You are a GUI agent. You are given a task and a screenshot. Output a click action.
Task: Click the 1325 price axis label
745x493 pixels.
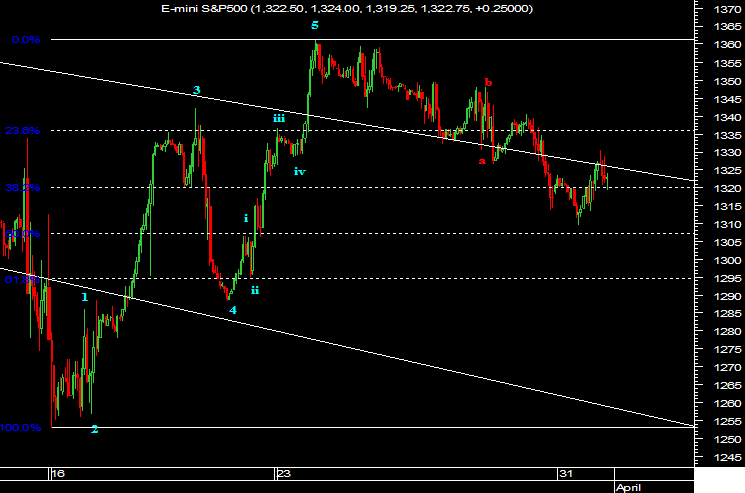pos(727,170)
